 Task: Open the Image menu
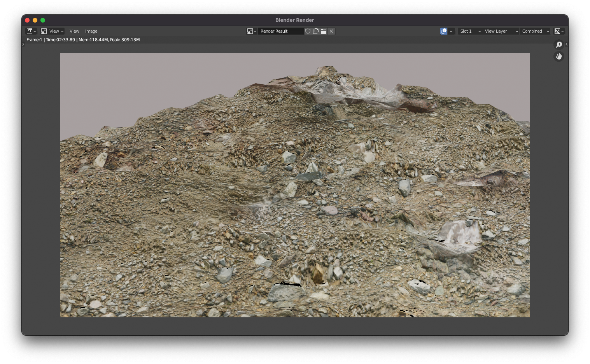pos(91,31)
